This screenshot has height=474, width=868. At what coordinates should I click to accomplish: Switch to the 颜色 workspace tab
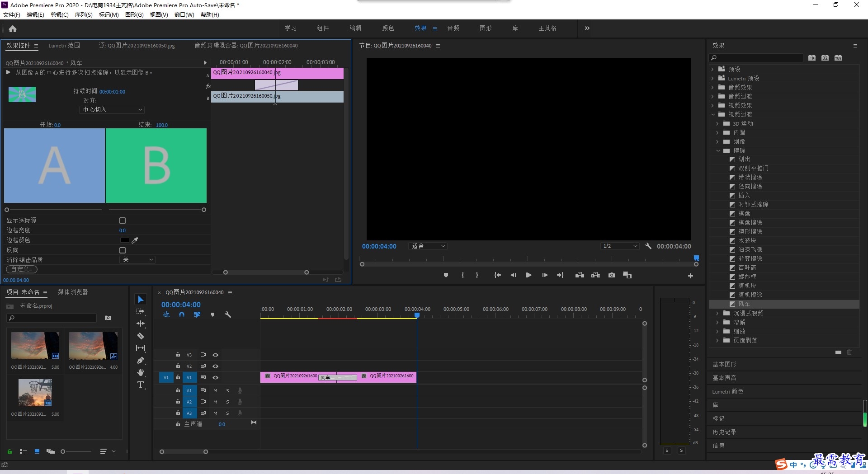(x=388, y=28)
